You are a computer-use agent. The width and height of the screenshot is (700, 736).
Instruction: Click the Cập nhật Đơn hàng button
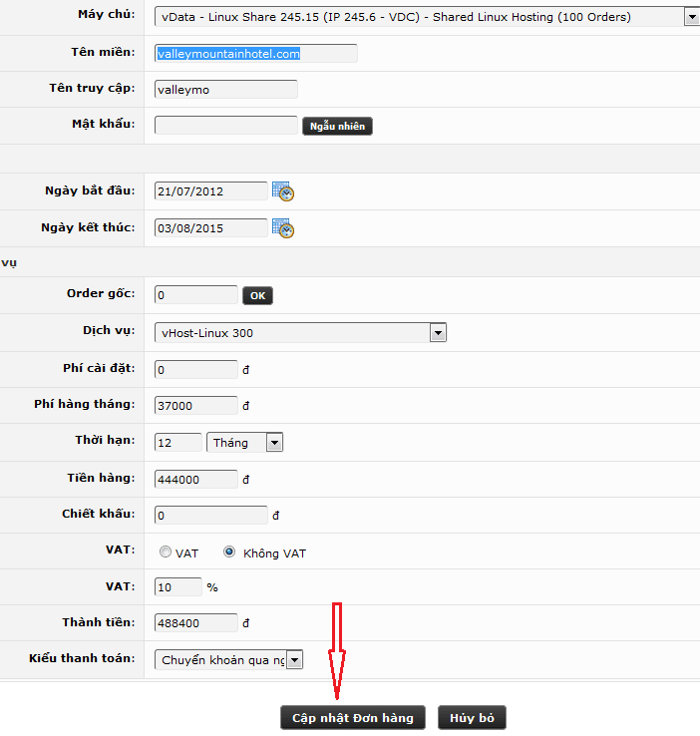353,718
